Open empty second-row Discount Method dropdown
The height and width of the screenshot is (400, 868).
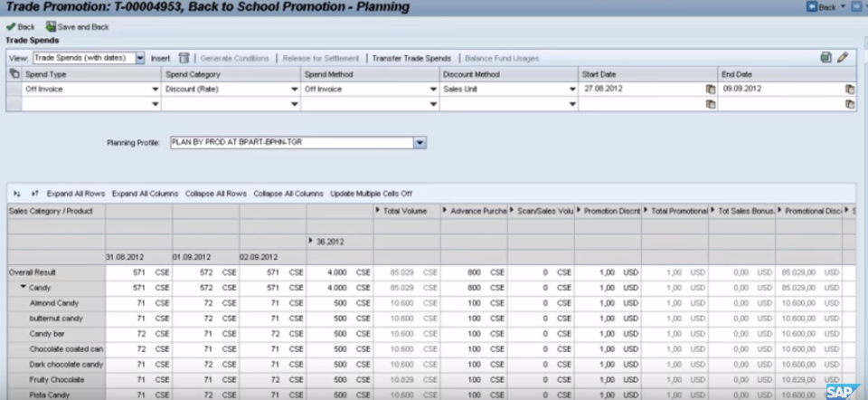pos(572,104)
